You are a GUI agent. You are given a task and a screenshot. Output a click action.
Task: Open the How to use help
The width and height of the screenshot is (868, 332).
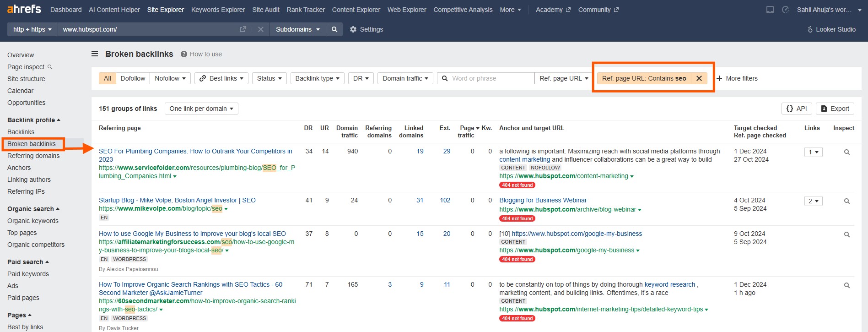[201, 54]
